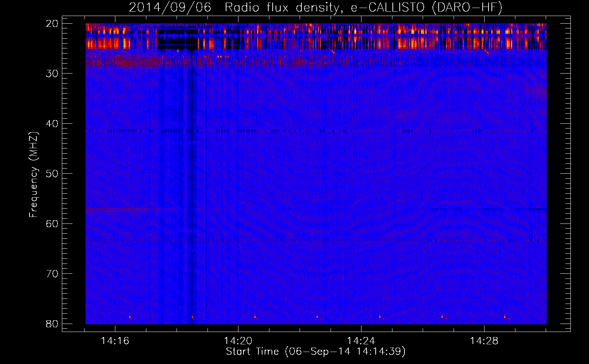Click the 70 MHz frequency tick label

(x=52, y=274)
